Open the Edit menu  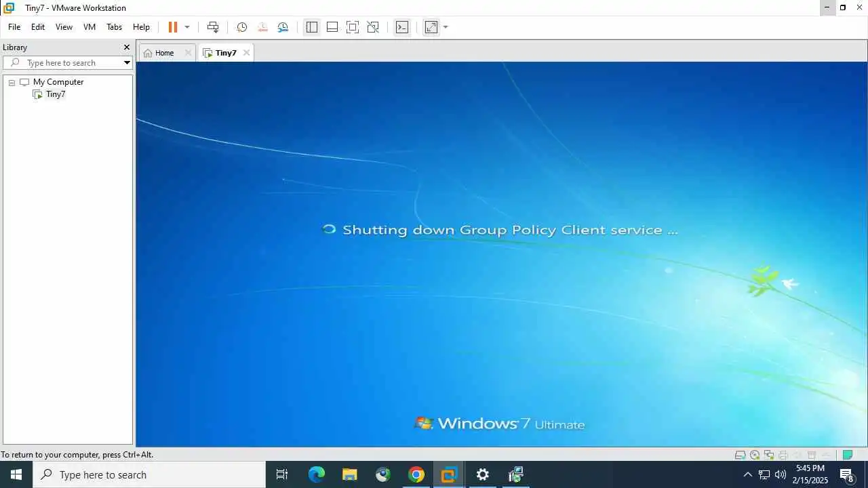pos(38,27)
